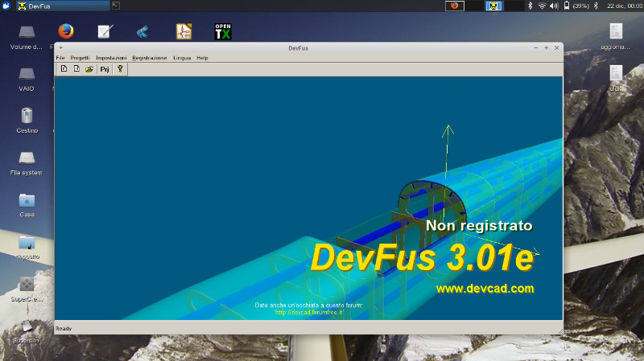Open the Casa home folder icon

point(27,200)
